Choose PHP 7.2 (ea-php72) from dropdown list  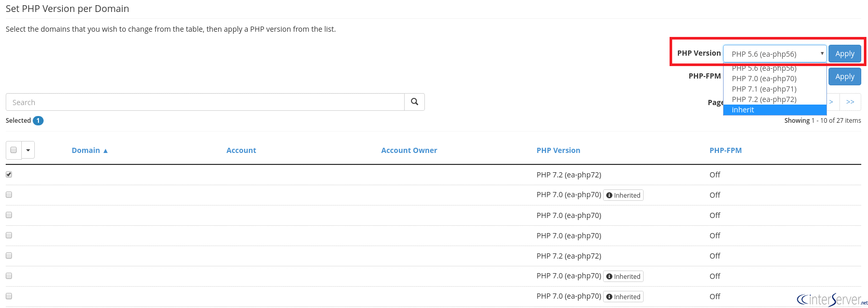(774, 99)
